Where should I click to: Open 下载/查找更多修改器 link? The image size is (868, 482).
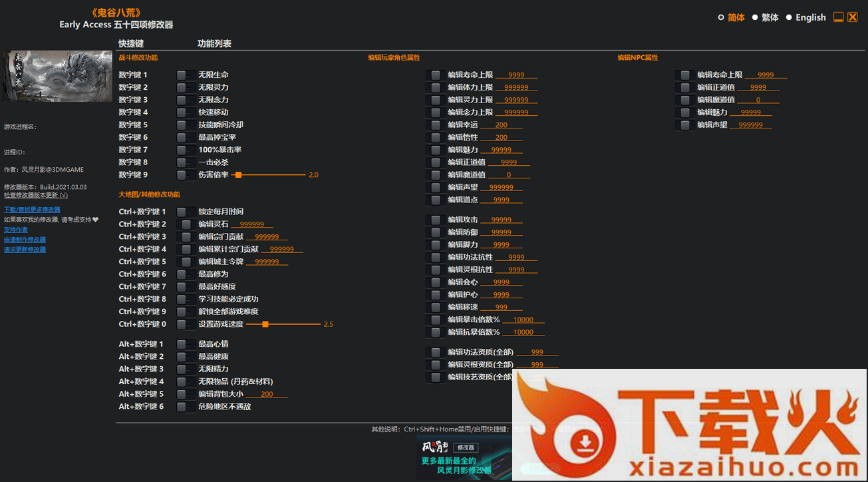coord(32,210)
